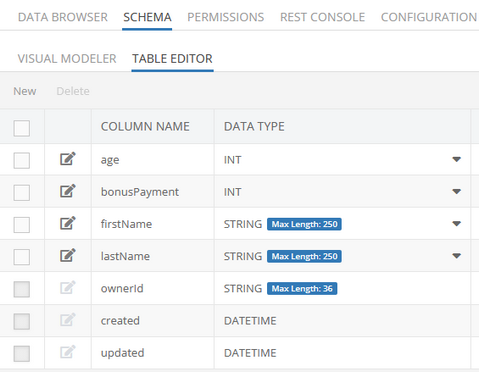Click the DATA TYPE header
479x372 pixels.
(x=254, y=126)
